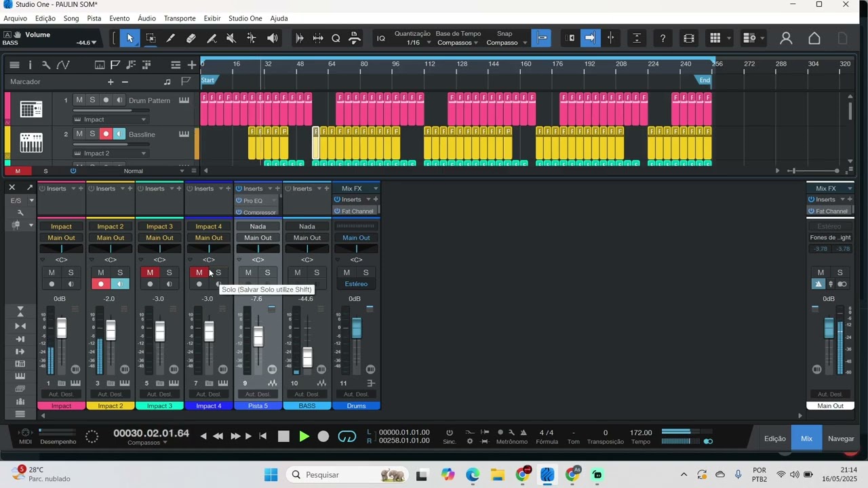
Task: Click Aut. Desl. on Impact channel
Action: [x=61, y=394]
